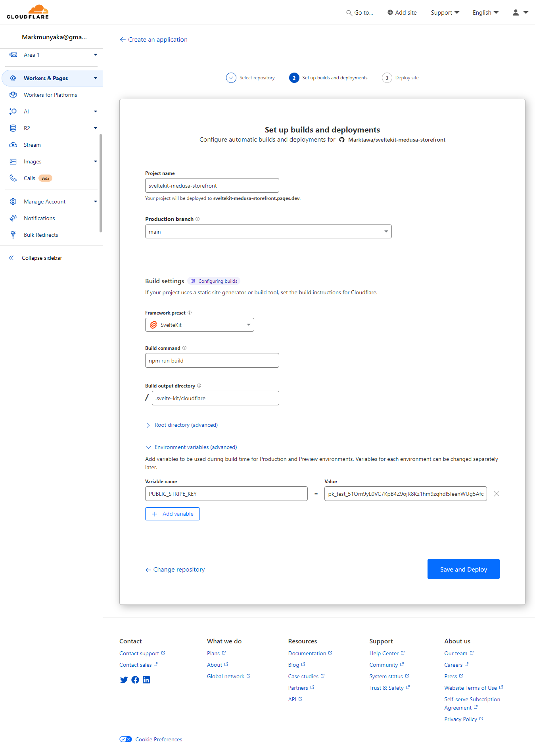Click the Notifications megaphone icon
This screenshot has height=756, width=535.
(13, 218)
